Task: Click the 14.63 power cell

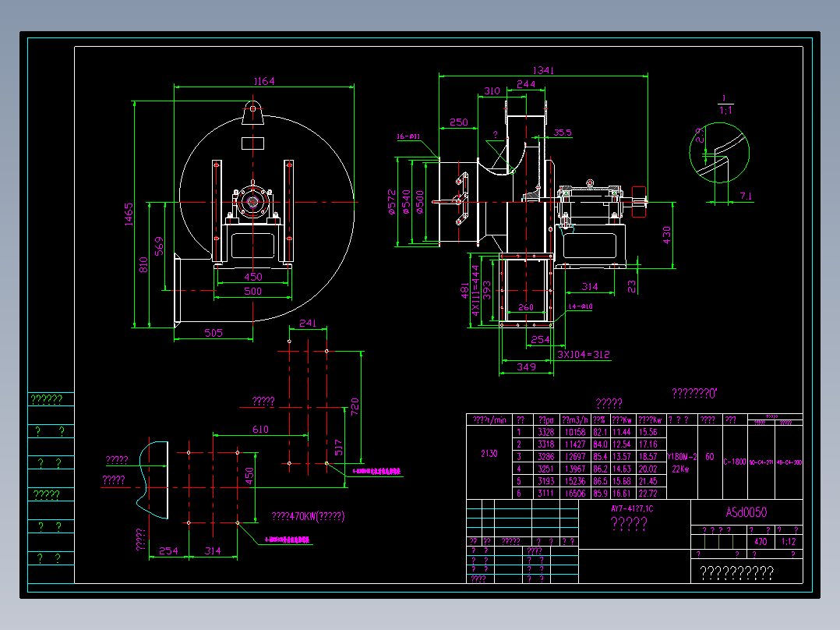Action: [x=622, y=469]
